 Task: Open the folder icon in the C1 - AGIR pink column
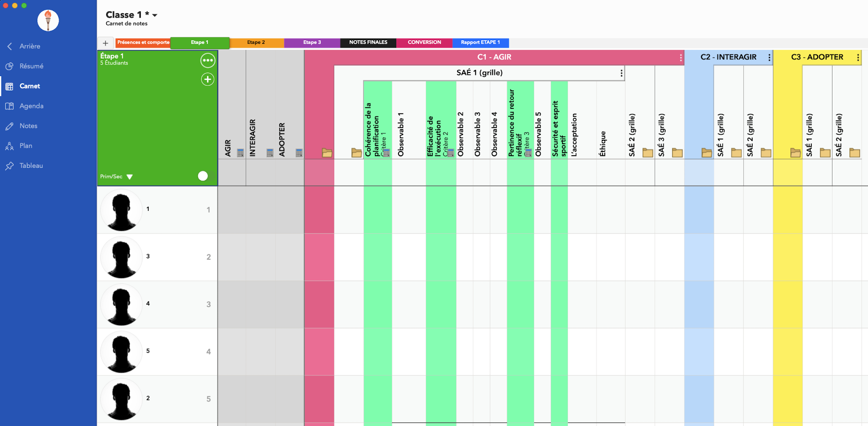pos(327,153)
